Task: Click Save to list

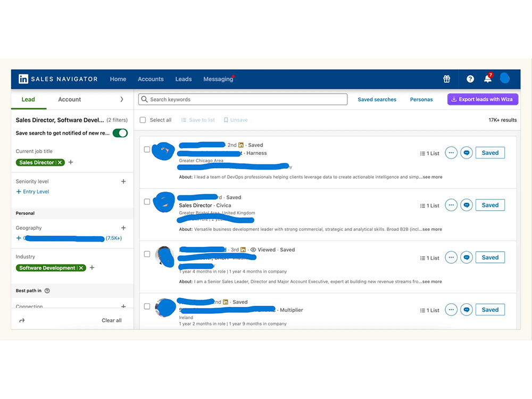Action: tap(198, 120)
